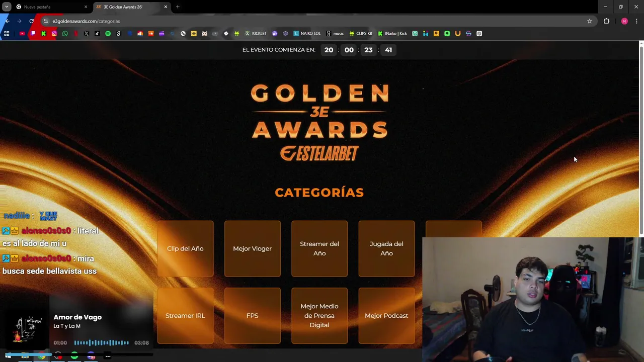Close the Nueva pestaña tab
Image resolution: width=644 pixels, height=362 pixels.
tap(86, 7)
